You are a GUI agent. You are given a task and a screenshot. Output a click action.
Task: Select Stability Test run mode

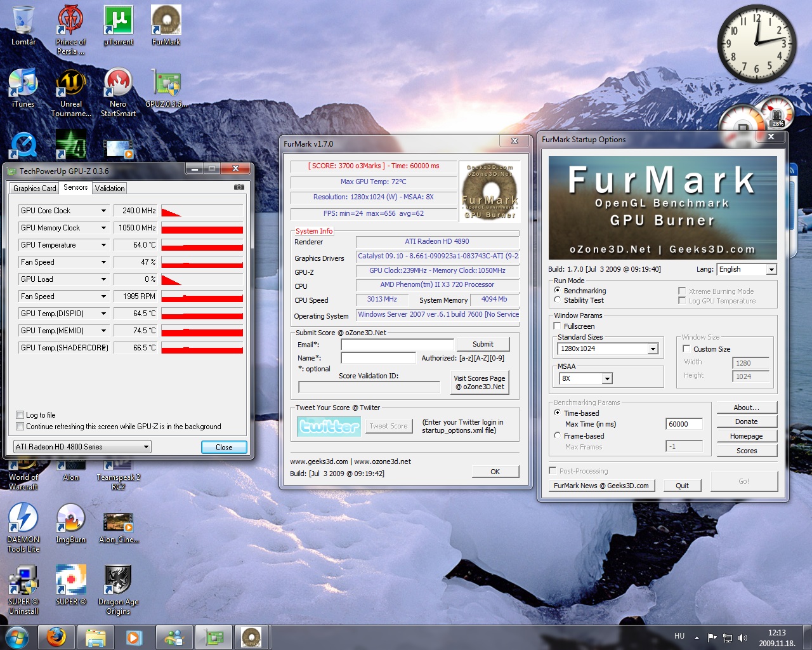[x=558, y=300]
